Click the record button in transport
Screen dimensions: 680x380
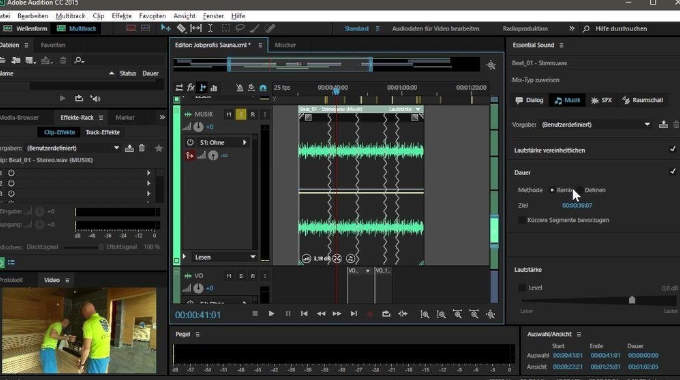(x=370, y=314)
